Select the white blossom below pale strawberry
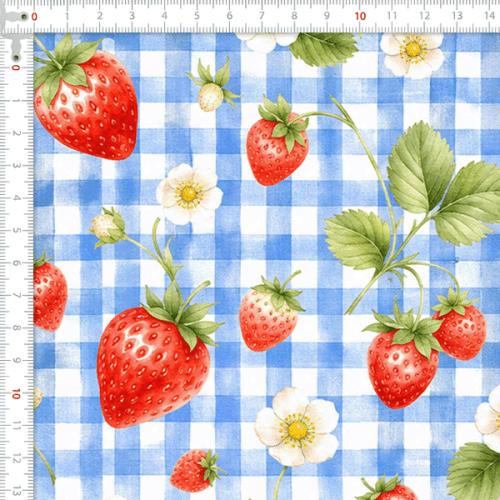This screenshot has height=500, width=500. [x=297, y=427]
